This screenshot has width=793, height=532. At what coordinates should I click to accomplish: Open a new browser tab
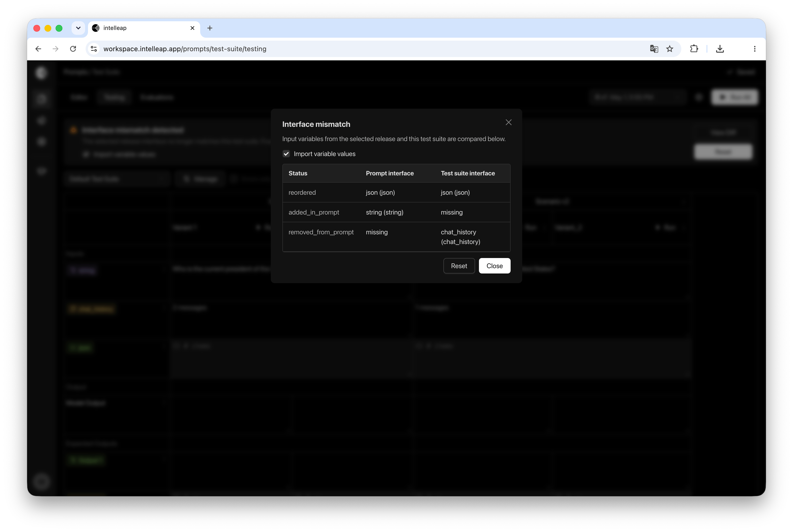(210, 28)
